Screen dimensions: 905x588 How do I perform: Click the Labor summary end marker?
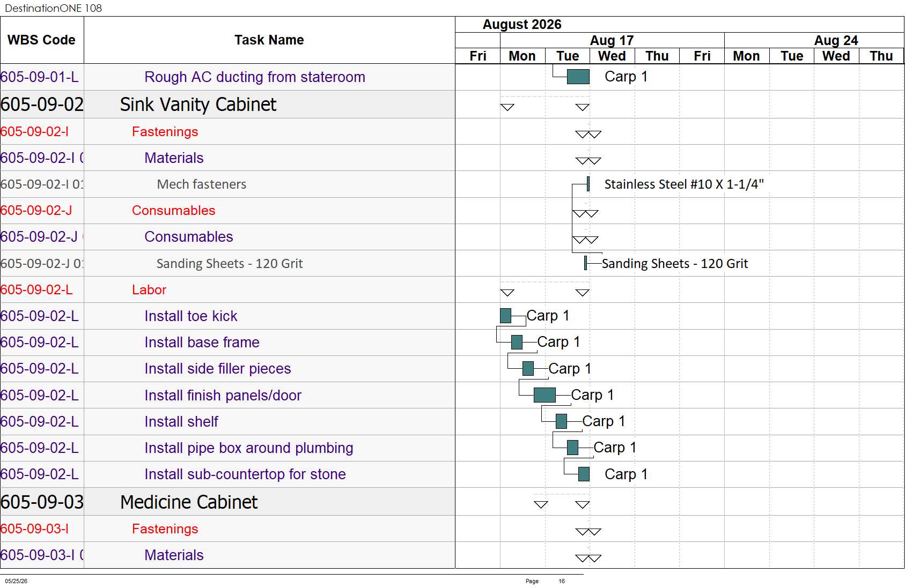583,293
